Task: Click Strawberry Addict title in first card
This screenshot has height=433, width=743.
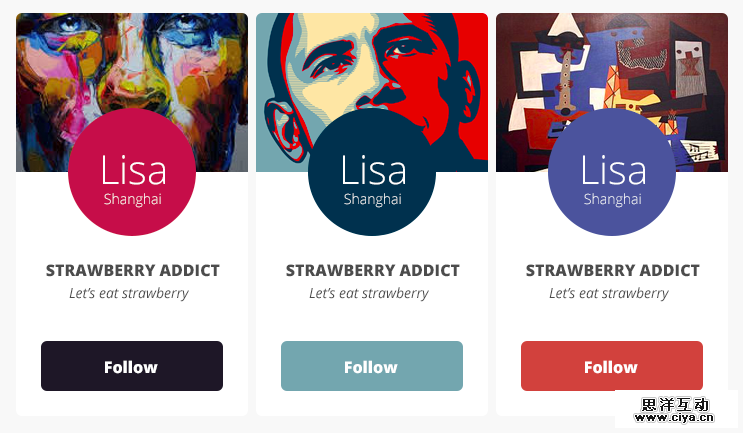Action: tap(133, 271)
